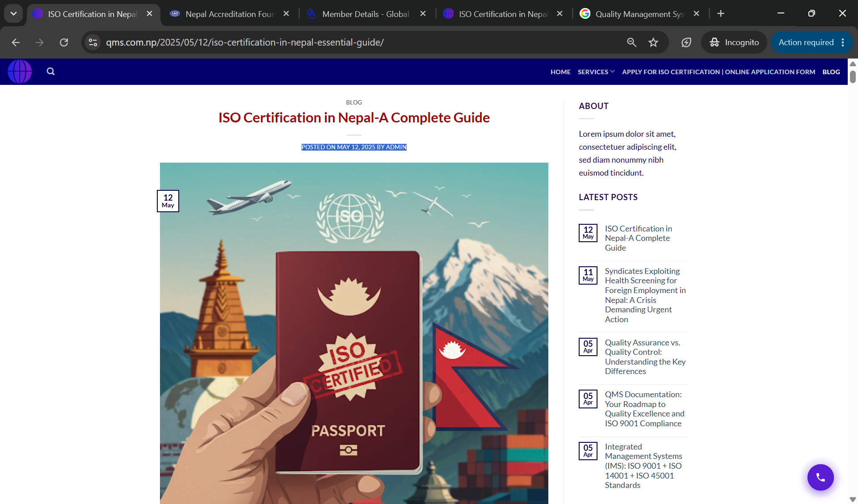Open BLOG in the site navigation
Image resolution: width=858 pixels, height=504 pixels.
(831, 72)
